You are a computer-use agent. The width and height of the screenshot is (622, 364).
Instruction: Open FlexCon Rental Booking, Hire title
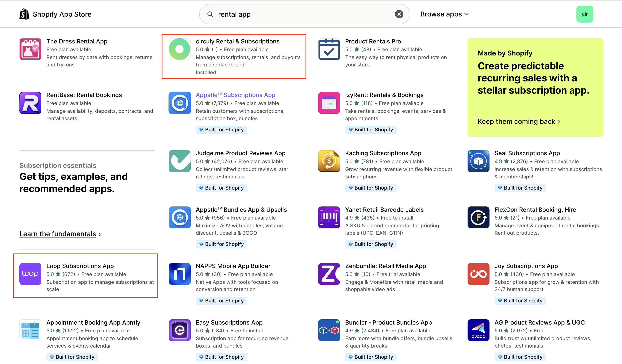click(x=535, y=209)
